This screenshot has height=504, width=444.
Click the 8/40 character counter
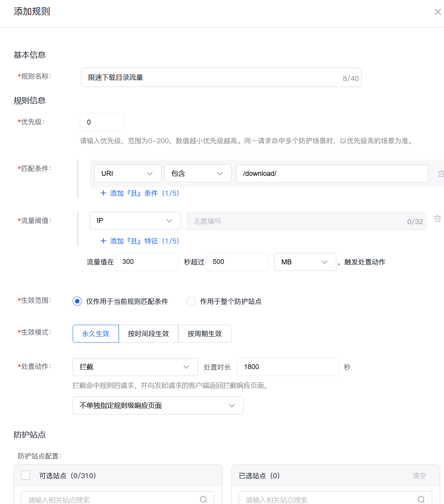[x=350, y=78]
